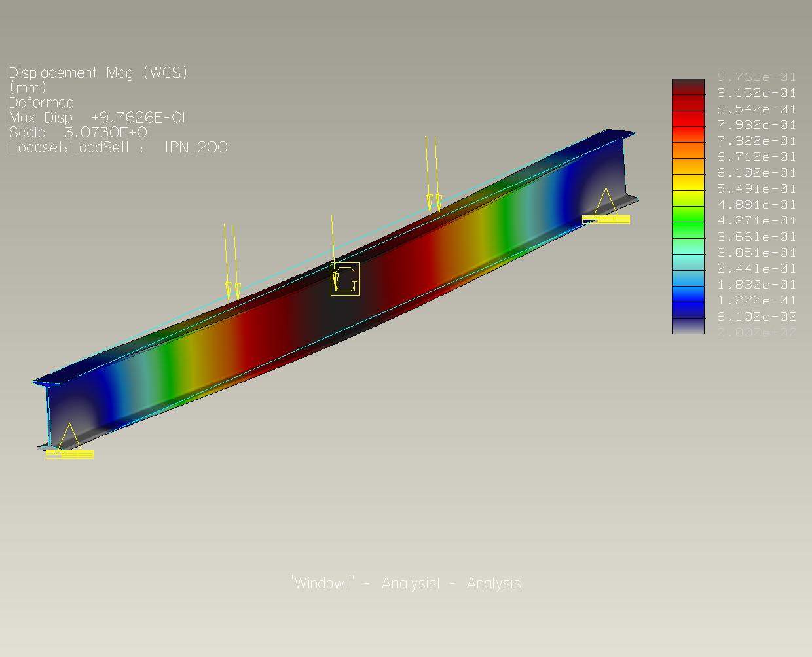Screen dimensions: 812x657
Task: Click the deep blue legend swatch beside 1.220e-01
Action: click(688, 310)
